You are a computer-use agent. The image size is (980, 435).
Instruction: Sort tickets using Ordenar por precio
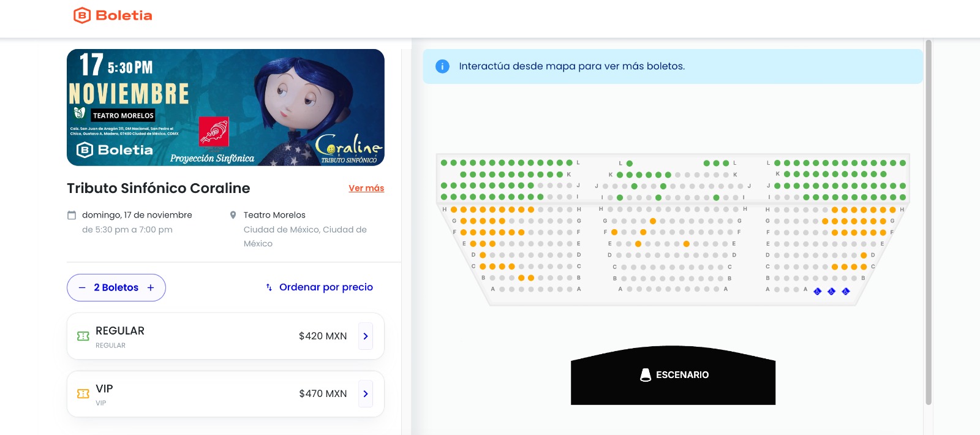(326, 287)
